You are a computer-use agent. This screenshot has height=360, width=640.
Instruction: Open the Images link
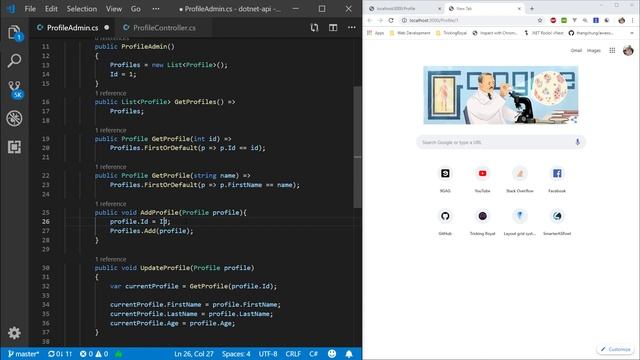pyautogui.click(x=593, y=50)
